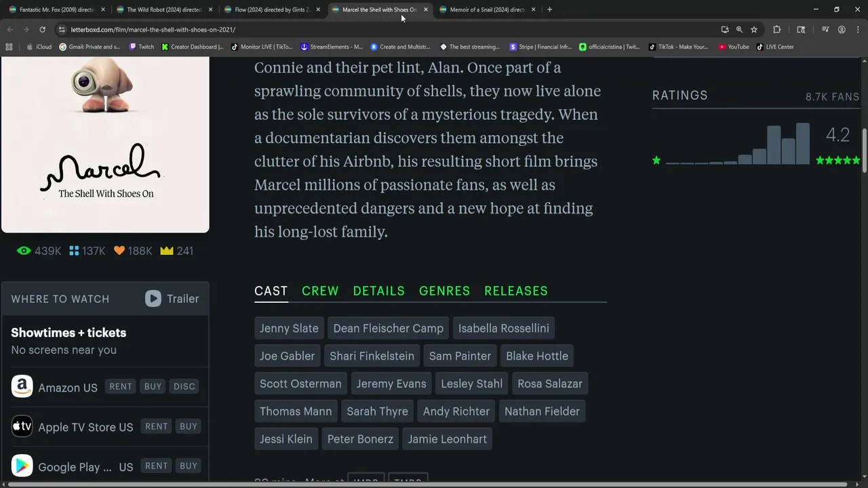
Task: Select the CAST tab
Action: (x=271, y=291)
